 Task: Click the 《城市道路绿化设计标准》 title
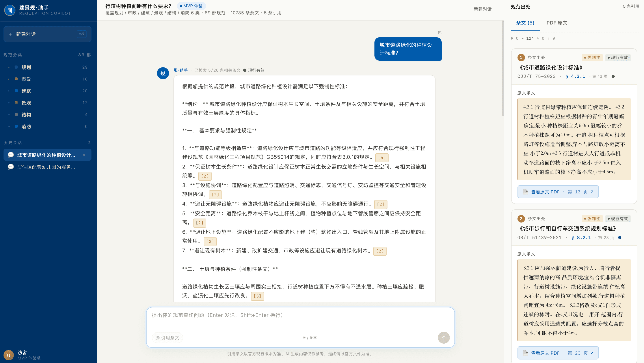pos(551,67)
